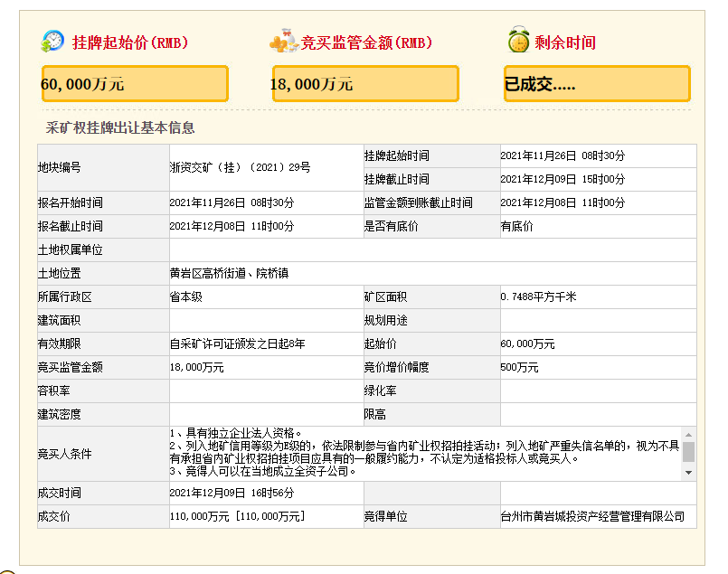728x574 pixels.
Task: Click the final price 110,000万元 value
Action: [237, 517]
